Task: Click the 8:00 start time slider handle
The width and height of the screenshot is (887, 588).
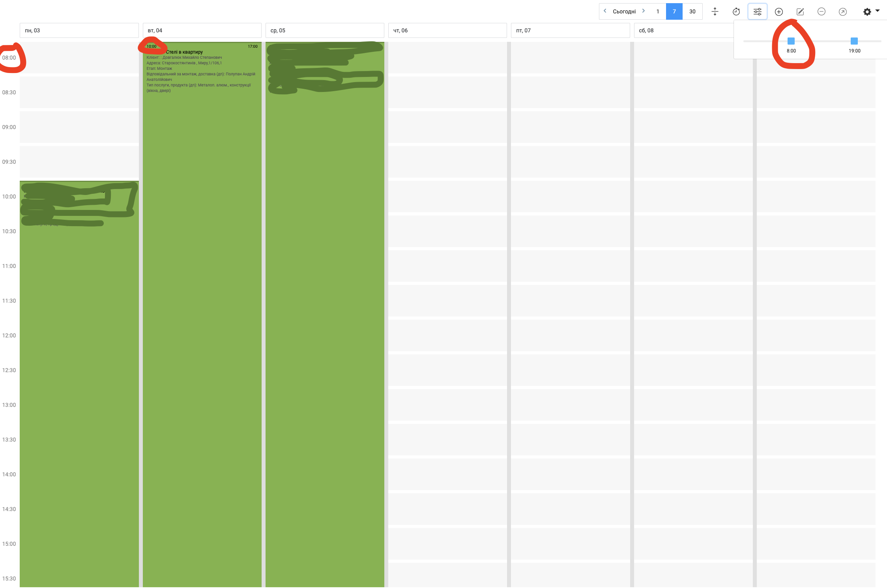Action: coord(791,41)
